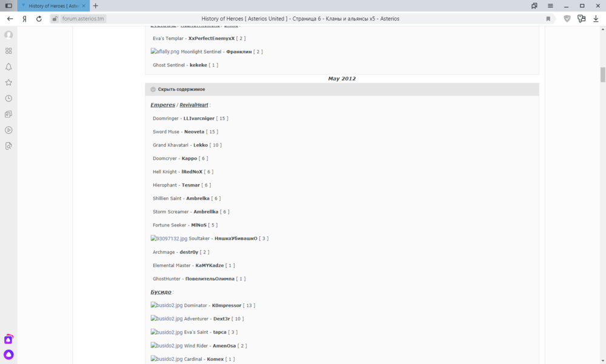
Task: Click the hero name НяшкаУбивашкО
Action: pyautogui.click(x=236, y=239)
